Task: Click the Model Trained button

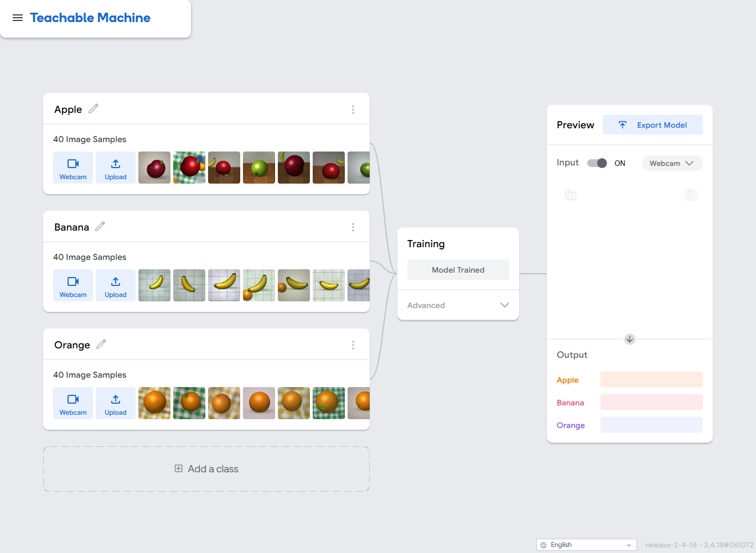Action: pyautogui.click(x=458, y=270)
